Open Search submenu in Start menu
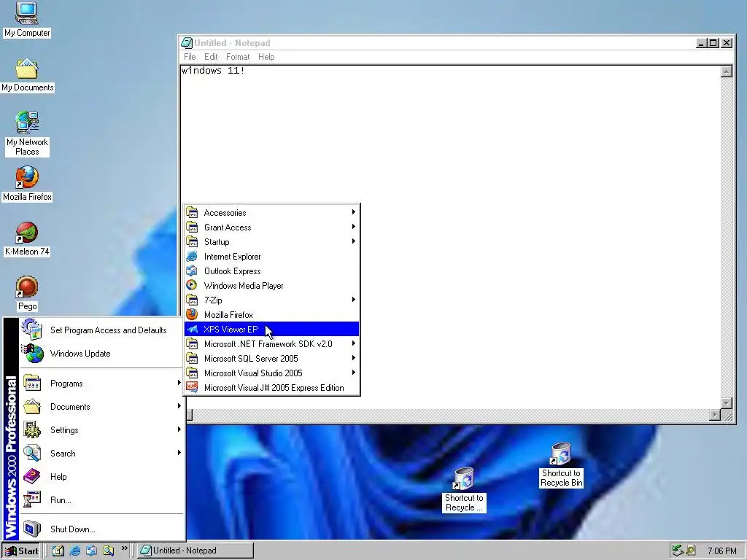747x560 pixels. pos(101,454)
